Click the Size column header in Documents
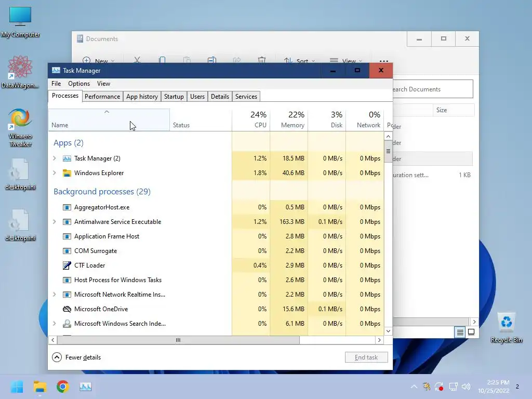The width and height of the screenshot is (532, 399). tap(453, 110)
